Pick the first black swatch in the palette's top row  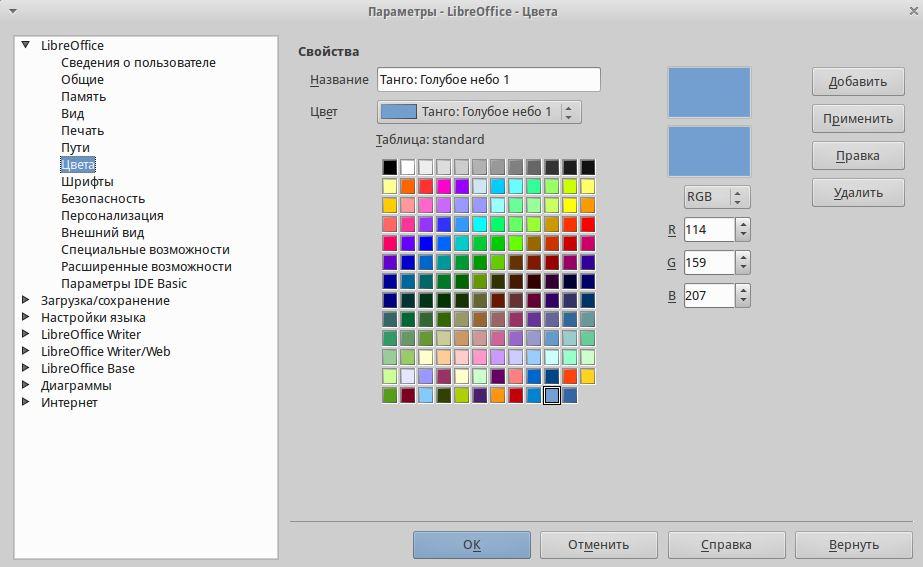click(390, 167)
